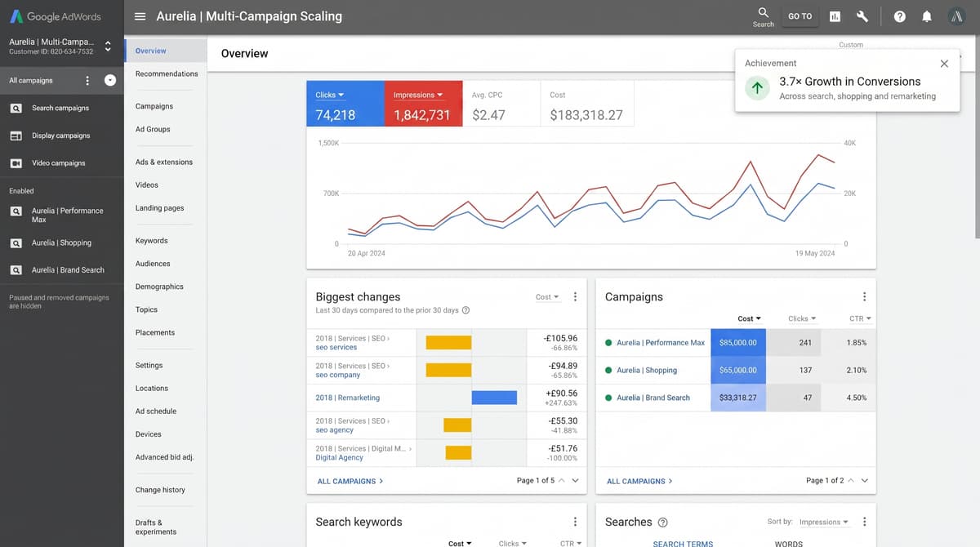Go to previous page in Biggest changes
The image size is (980, 547).
(x=561, y=481)
